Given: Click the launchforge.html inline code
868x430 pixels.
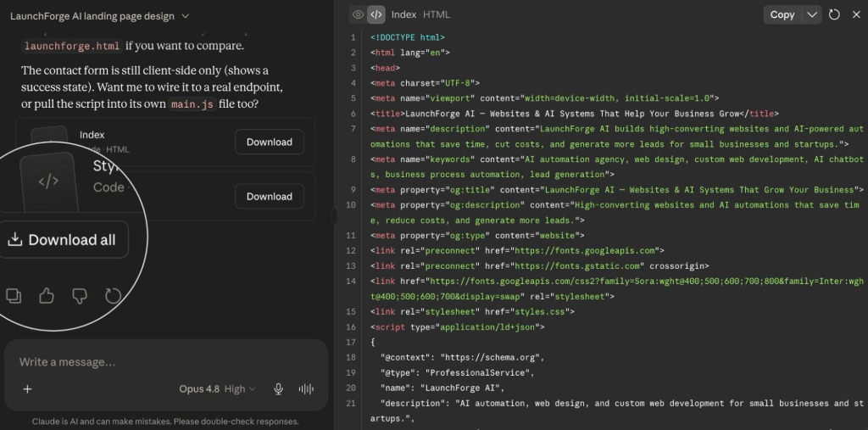Looking at the screenshot, I should [72, 46].
